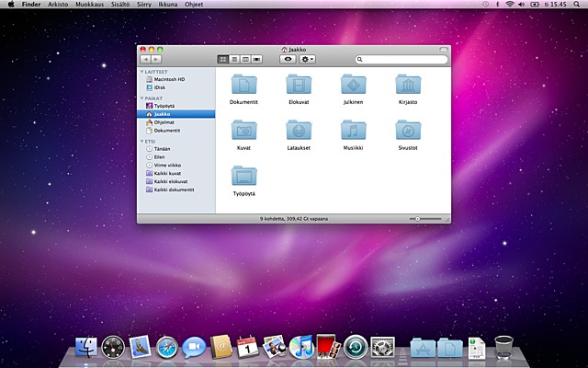Launch iTunes from the Dock
588x368 pixels.
point(301,347)
